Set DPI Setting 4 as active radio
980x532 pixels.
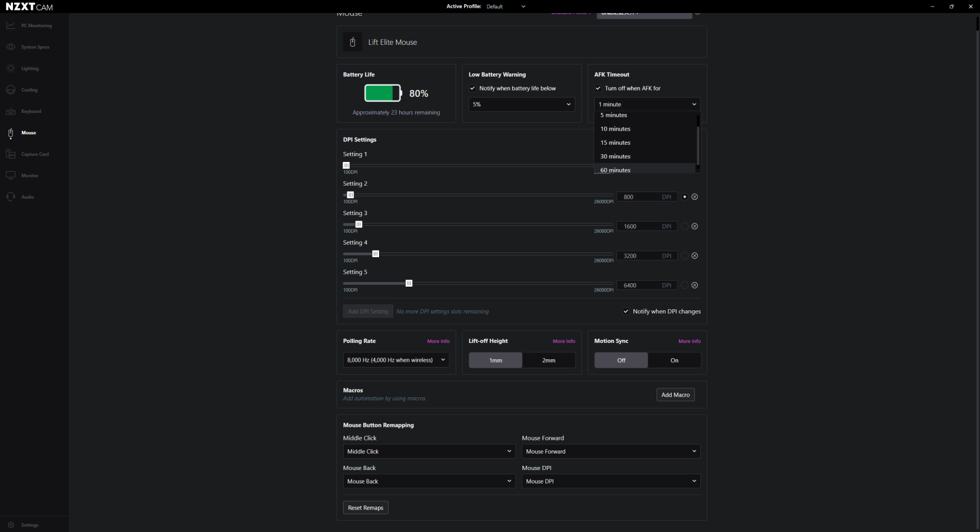[685, 256]
